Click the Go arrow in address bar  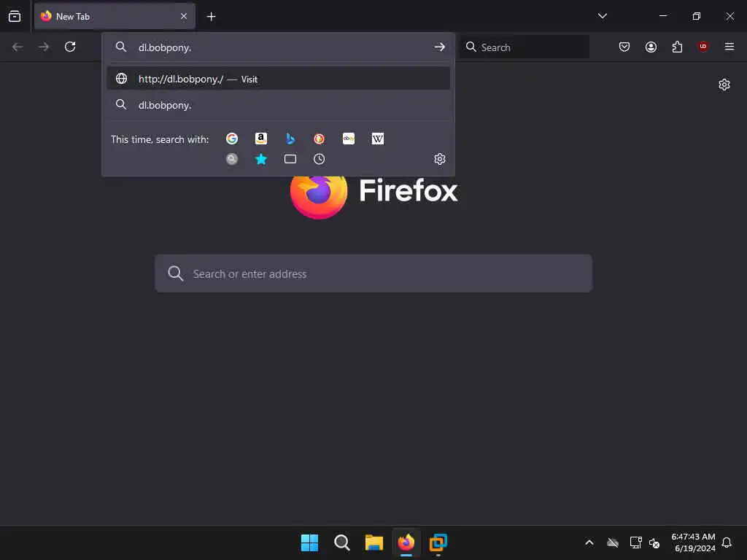pos(439,47)
